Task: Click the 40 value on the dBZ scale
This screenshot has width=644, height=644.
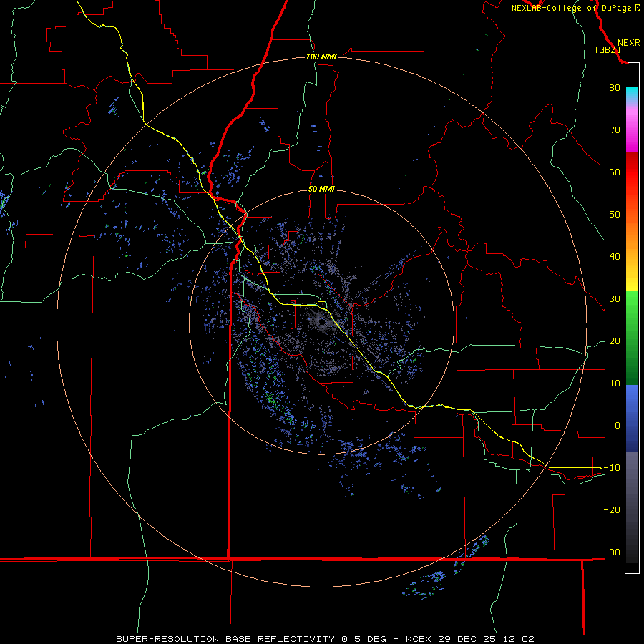Action: [x=615, y=257]
